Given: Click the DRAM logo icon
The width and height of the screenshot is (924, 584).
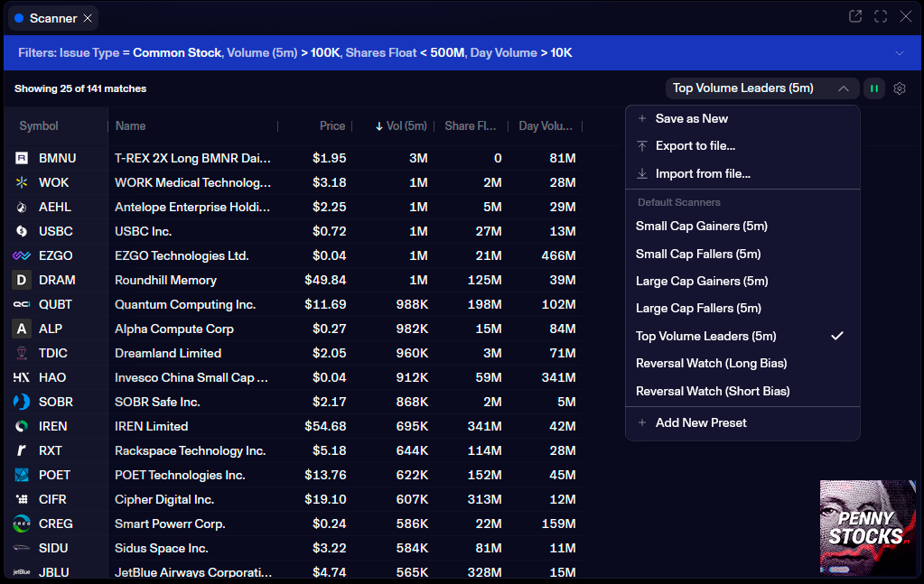Looking at the screenshot, I should pyautogui.click(x=21, y=280).
